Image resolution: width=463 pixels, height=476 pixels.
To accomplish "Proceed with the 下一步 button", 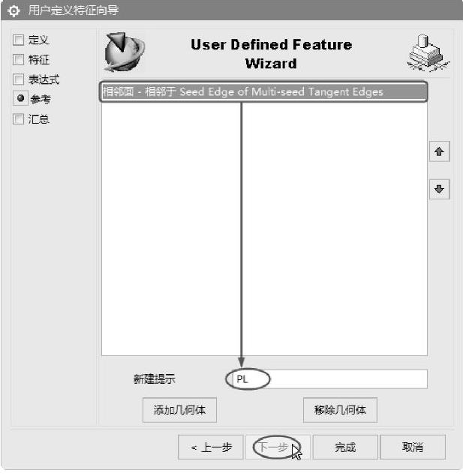I will 278,447.
